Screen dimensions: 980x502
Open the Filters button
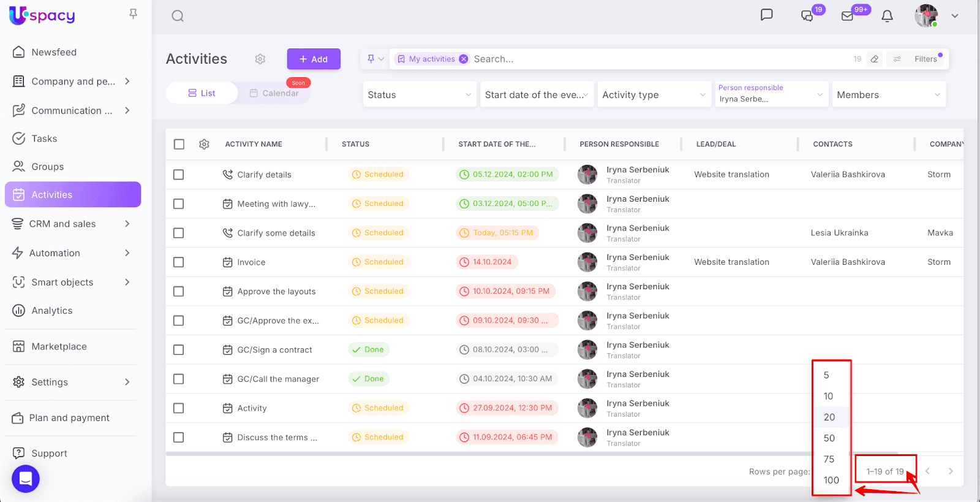(x=925, y=59)
